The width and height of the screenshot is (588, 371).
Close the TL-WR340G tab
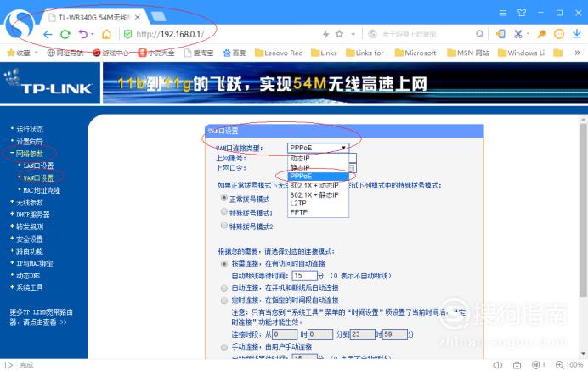point(138,17)
